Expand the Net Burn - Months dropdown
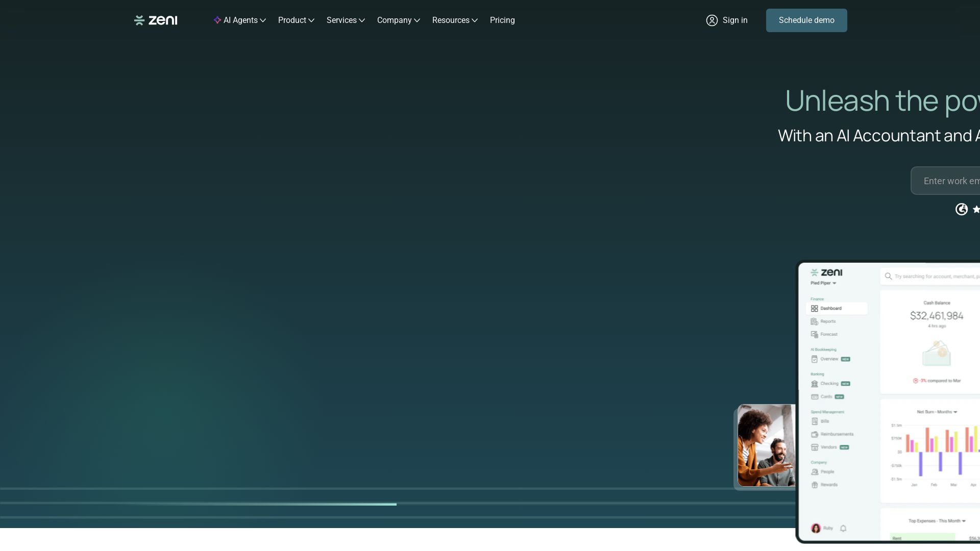Image resolution: width=980 pixels, height=551 pixels. click(x=937, y=412)
